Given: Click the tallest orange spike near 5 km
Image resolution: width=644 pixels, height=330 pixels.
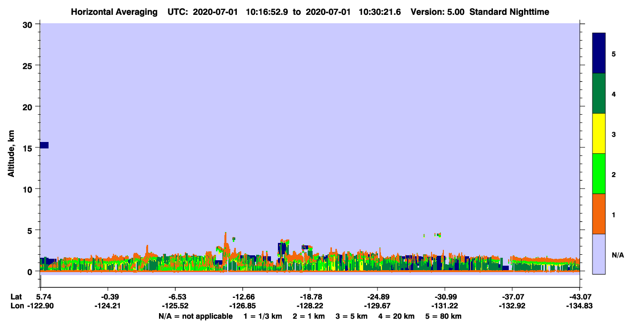Looking at the screenshot, I should [x=226, y=245].
